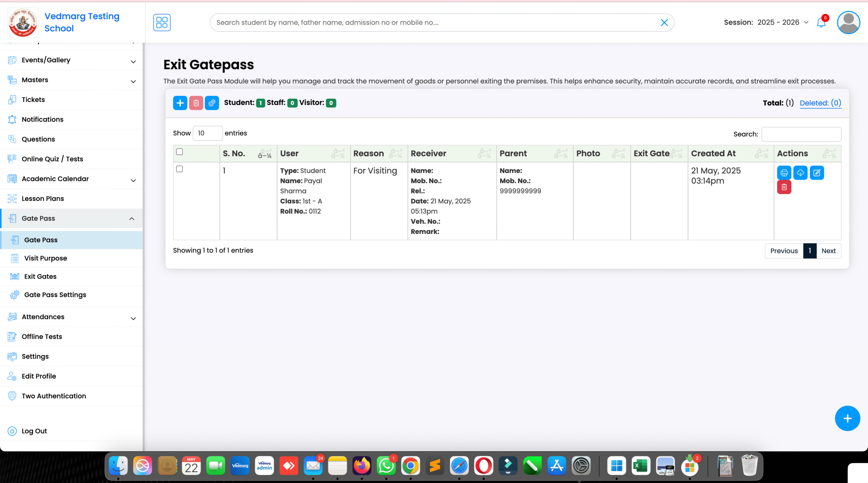The width and height of the screenshot is (868, 483).
Task: Collapse the Gate Pass section
Action: point(132,218)
